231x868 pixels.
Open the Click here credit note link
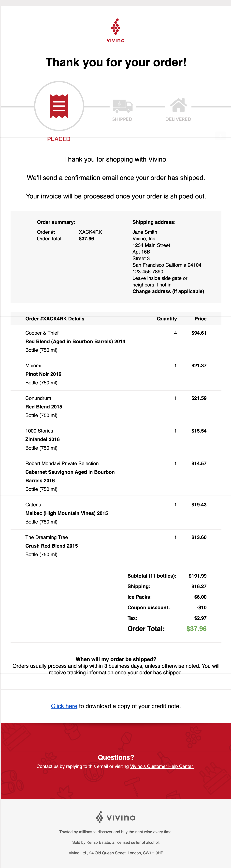[x=64, y=706]
